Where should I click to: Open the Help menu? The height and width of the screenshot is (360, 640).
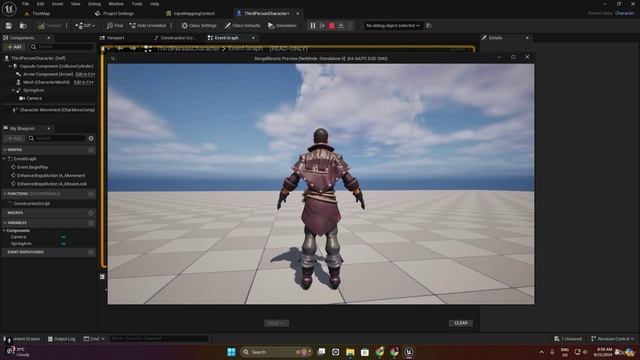coord(154,4)
